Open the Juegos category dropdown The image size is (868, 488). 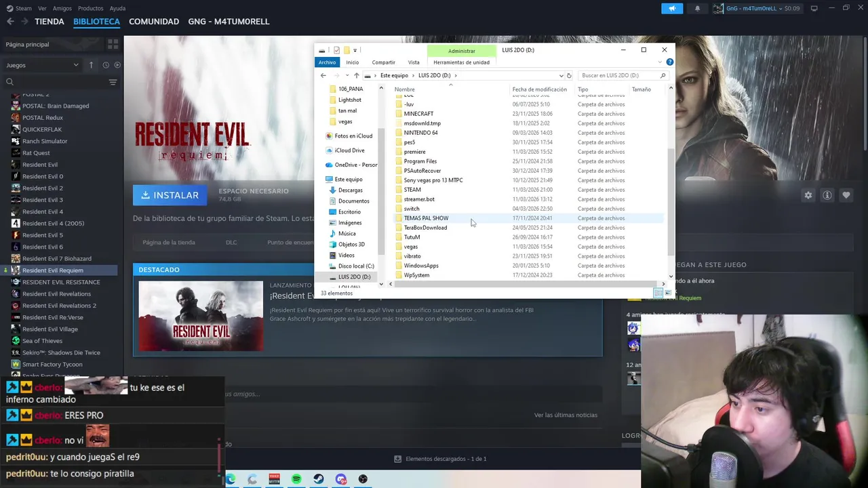tap(42, 65)
